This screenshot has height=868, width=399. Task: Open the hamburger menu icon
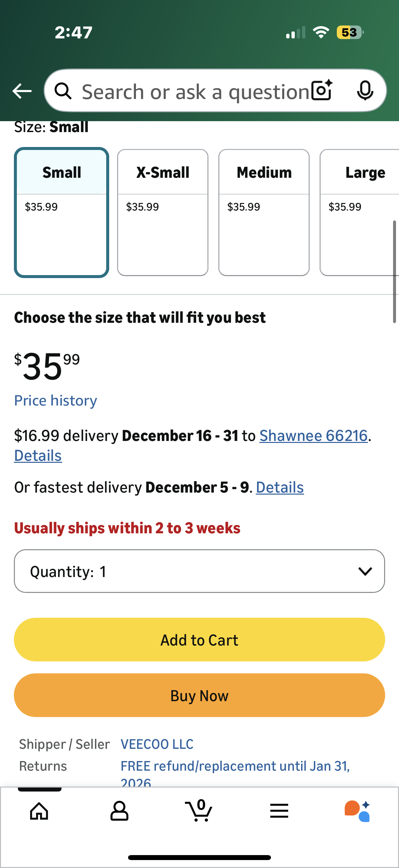(279, 811)
